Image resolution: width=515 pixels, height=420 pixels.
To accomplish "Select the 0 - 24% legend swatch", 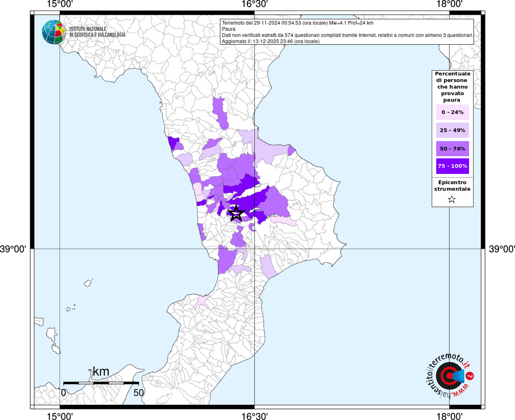I will [452, 112].
